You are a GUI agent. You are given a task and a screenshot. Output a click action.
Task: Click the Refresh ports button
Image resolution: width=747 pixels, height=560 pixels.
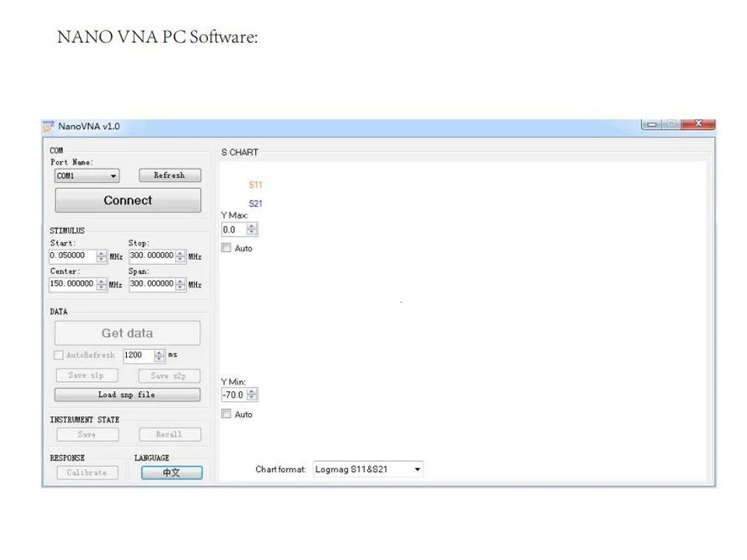[x=170, y=175]
